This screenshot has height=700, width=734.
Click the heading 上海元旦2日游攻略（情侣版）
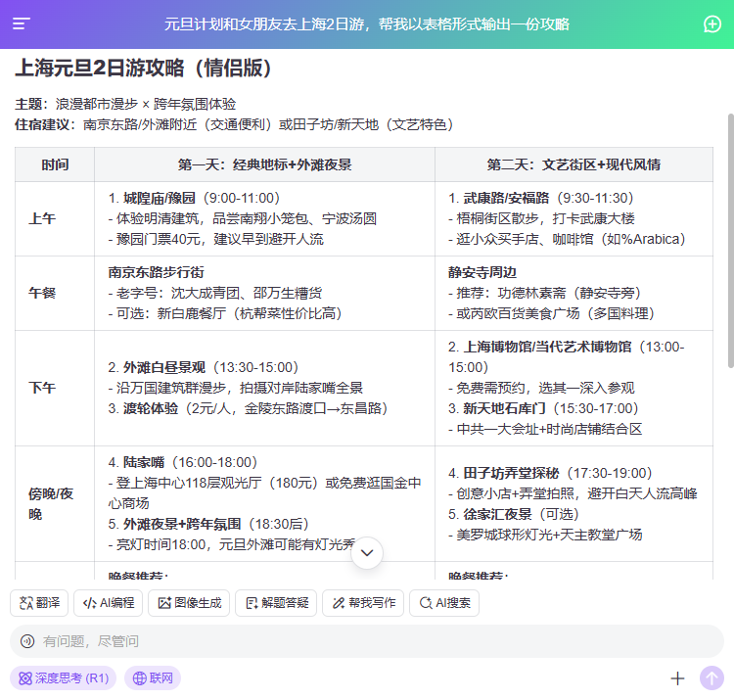[x=143, y=69]
